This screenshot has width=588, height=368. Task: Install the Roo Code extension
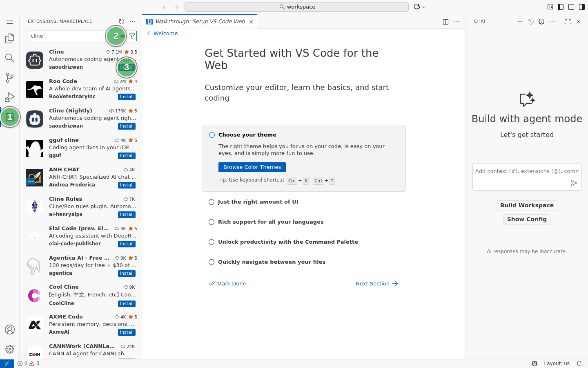tap(127, 97)
